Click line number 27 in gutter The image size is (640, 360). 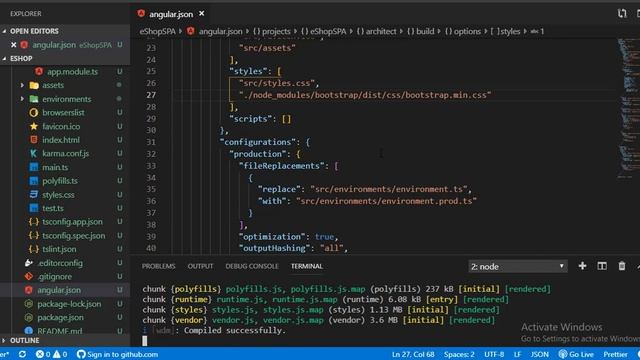(151, 95)
